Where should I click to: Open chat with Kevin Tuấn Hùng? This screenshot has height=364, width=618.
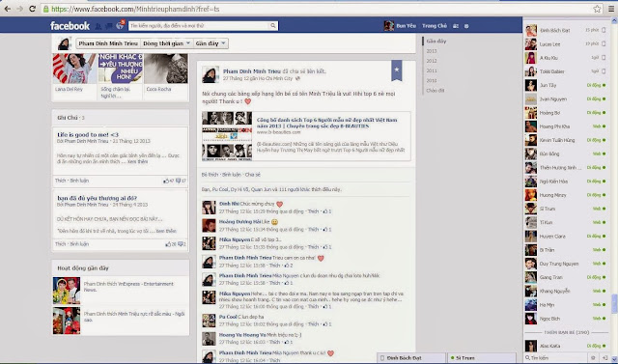point(566,140)
